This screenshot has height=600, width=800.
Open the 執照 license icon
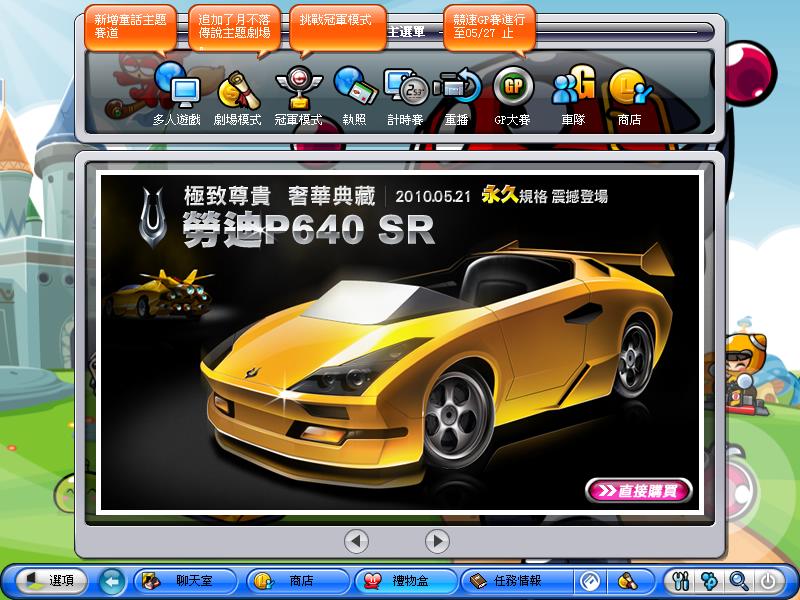[355, 96]
